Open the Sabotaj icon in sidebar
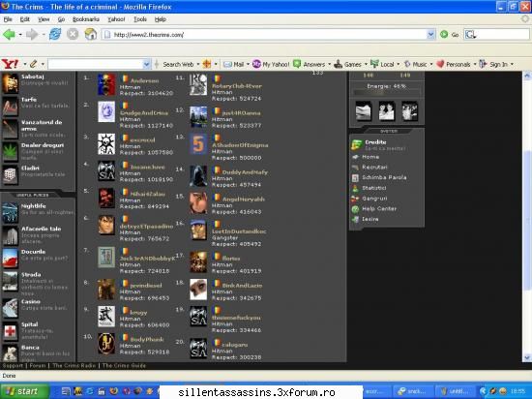Screen dimensions: 532x399 pyautogui.click(x=10, y=83)
